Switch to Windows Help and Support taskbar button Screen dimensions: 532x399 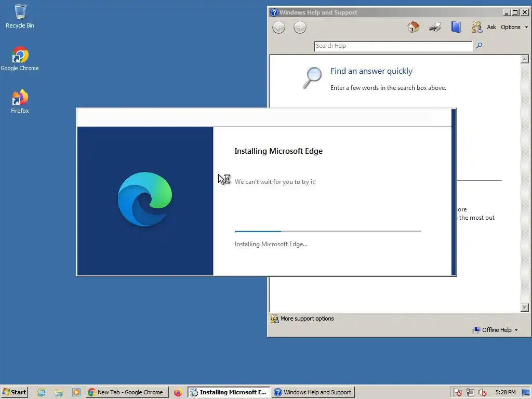click(313, 392)
